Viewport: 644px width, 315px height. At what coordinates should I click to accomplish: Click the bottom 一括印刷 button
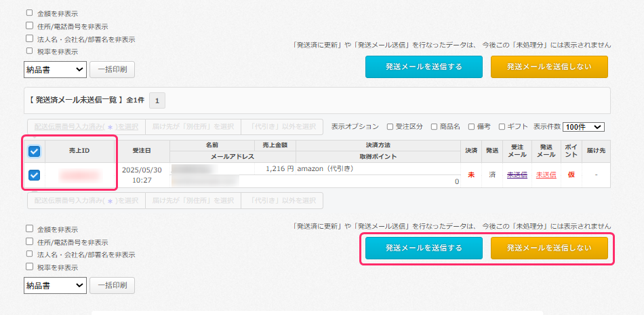[112, 285]
